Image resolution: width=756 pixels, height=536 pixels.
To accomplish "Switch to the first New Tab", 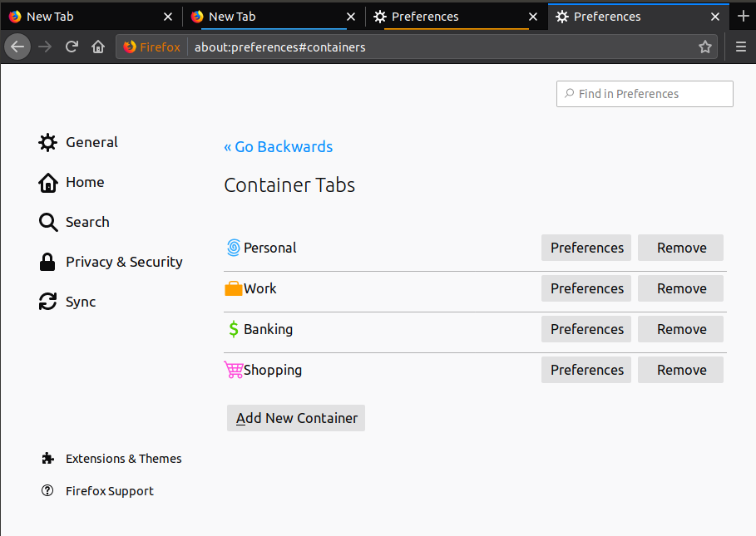I will coord(83,16).
